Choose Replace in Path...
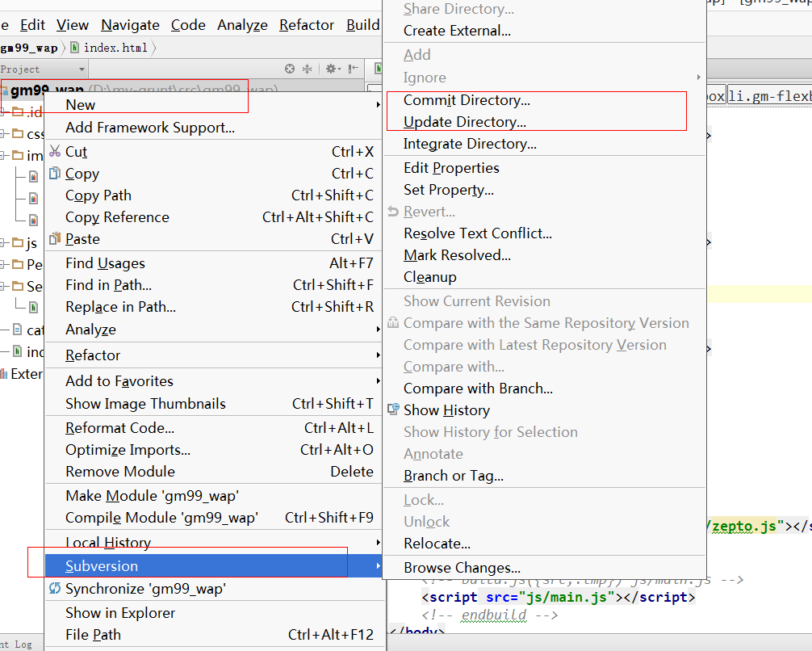The width and height of the screenshot is (812, 651). (214, 307)
